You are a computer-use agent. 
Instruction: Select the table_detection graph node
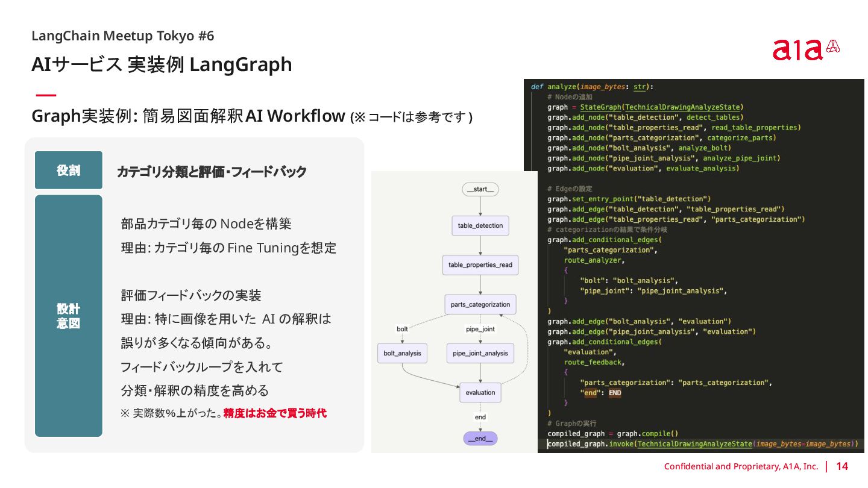480,225
